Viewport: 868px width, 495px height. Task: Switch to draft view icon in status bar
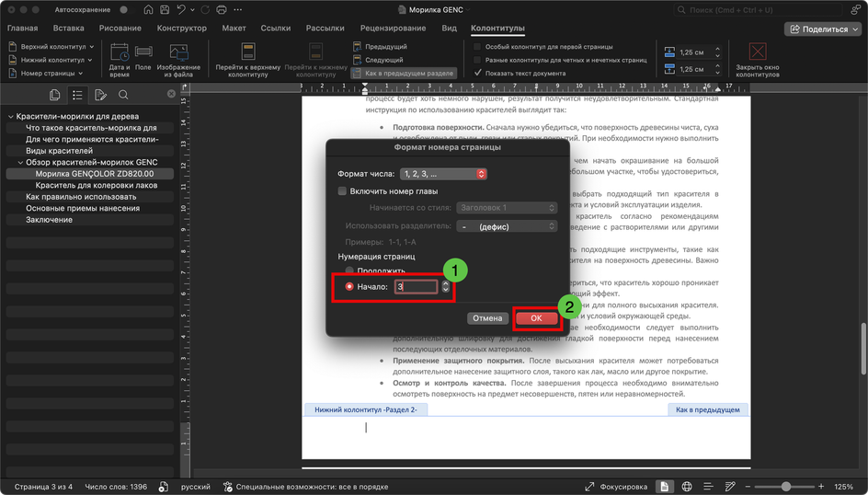[x=729, y=487]
